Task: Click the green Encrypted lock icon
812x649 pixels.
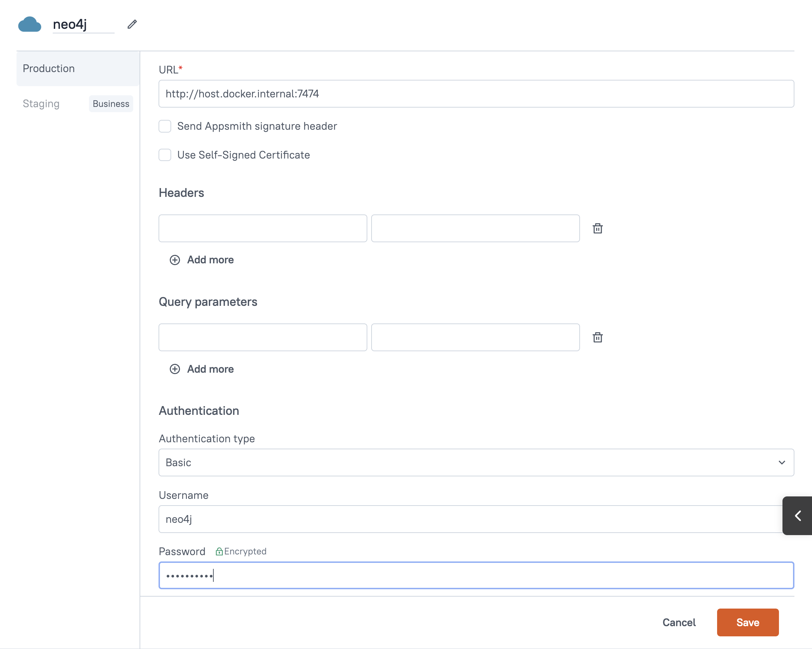Action: [x=219, y=552]
